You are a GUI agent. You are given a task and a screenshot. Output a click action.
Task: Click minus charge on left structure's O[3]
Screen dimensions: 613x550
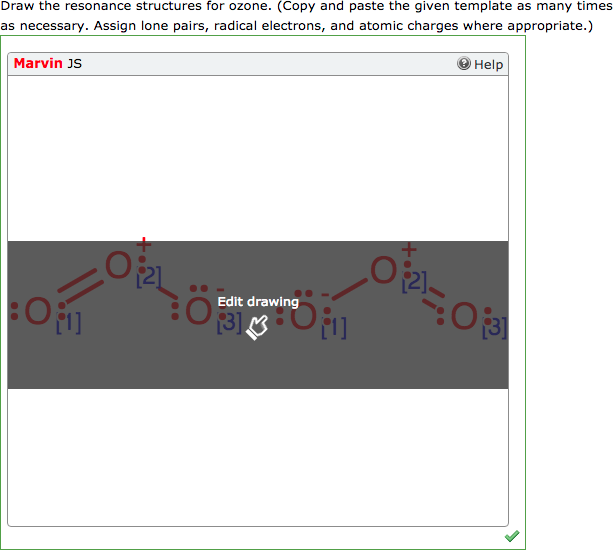pos(220,290)
